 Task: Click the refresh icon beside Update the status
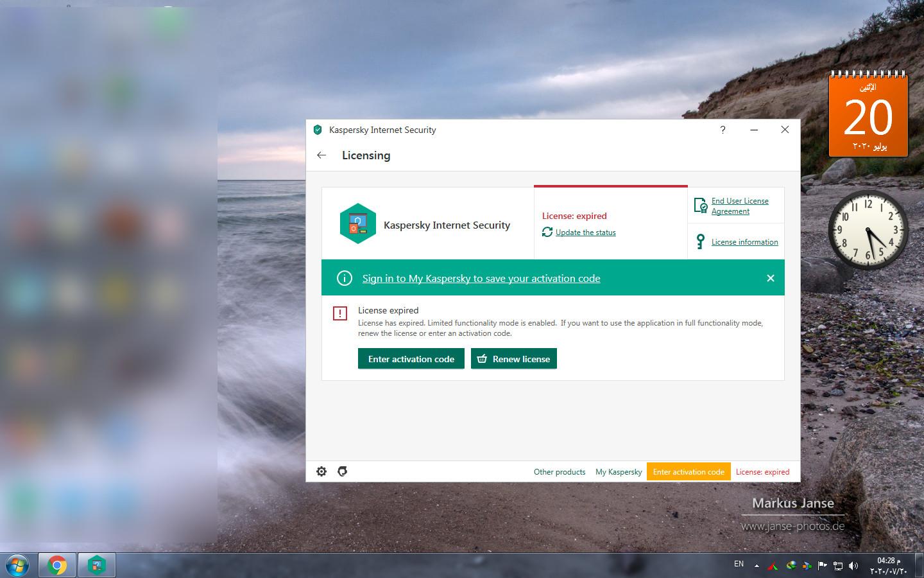pos(547,232)
